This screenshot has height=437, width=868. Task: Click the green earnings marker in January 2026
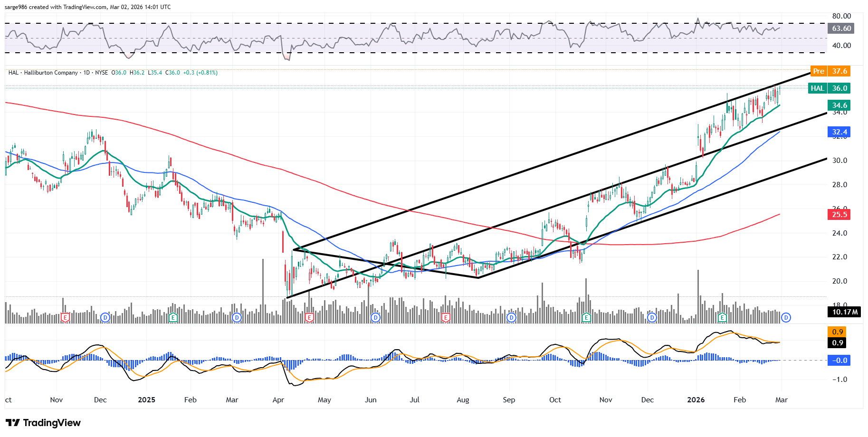[x=722, y=317]
